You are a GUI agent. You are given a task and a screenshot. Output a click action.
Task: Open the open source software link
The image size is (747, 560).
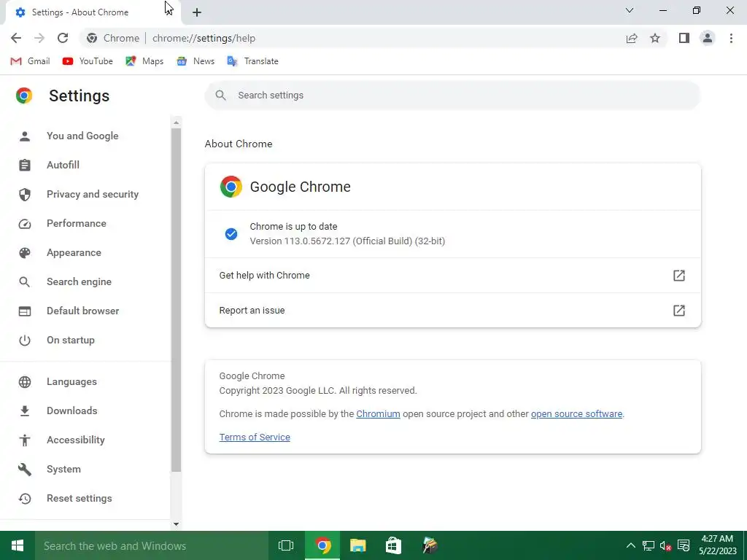pos(576,414)
